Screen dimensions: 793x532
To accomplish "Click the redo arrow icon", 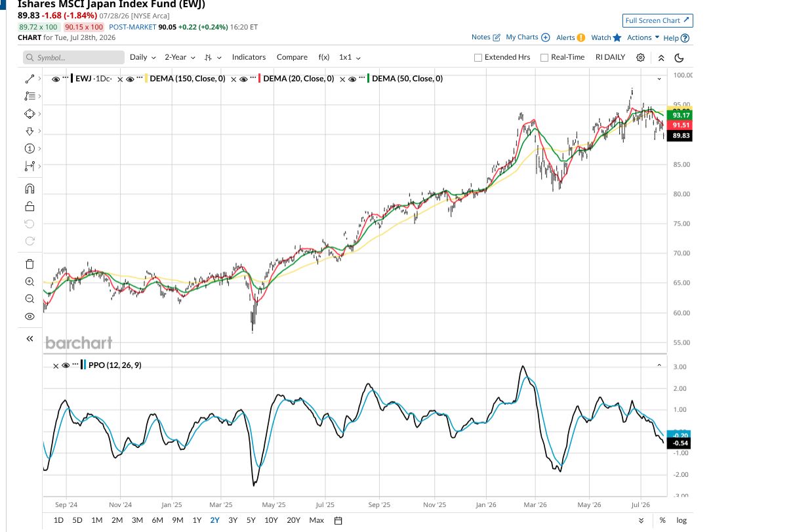I will pos(30,241).
